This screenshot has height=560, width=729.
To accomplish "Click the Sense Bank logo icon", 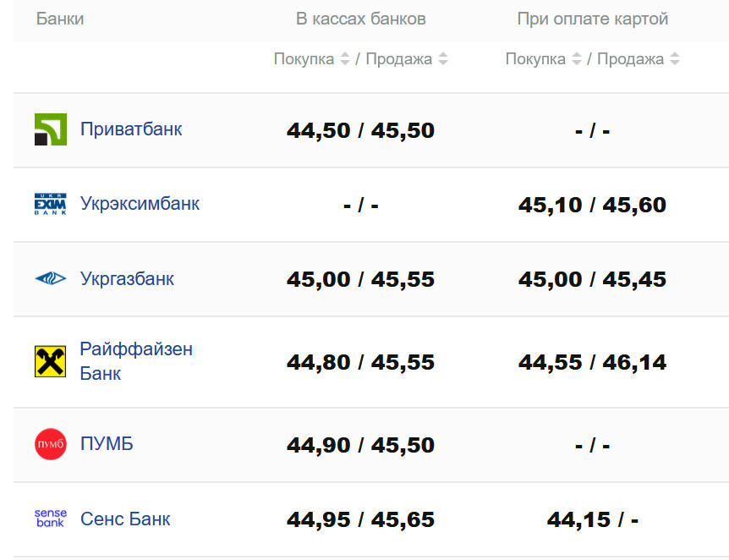I will coord(51,519).
